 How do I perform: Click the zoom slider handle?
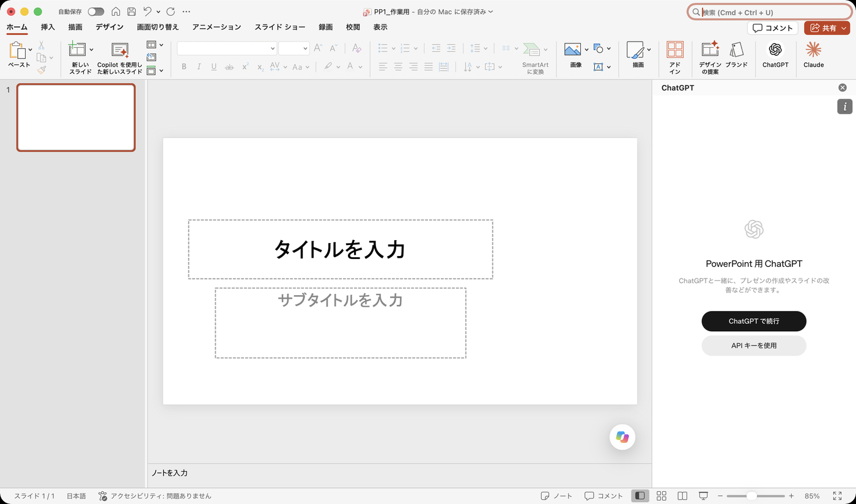click(752, 496)
